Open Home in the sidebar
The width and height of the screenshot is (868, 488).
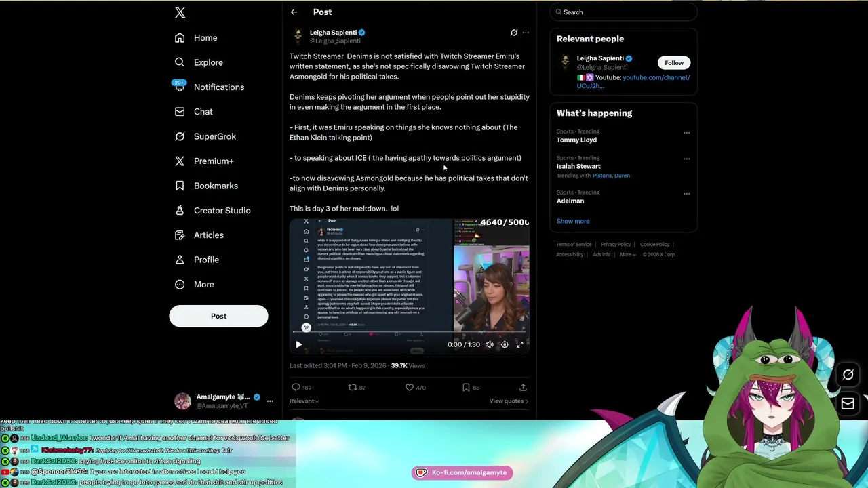pyautogui.click(x=196, y=38)
